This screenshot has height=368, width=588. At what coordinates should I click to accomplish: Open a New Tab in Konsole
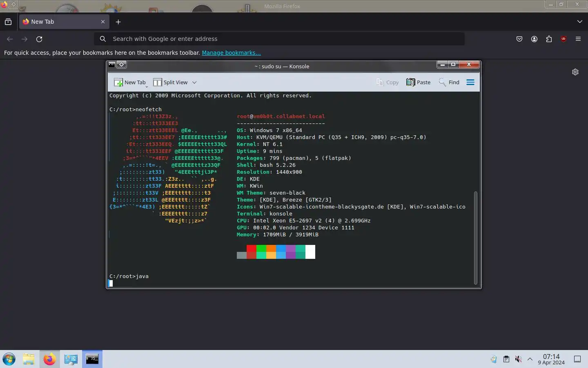click(129, 82)
